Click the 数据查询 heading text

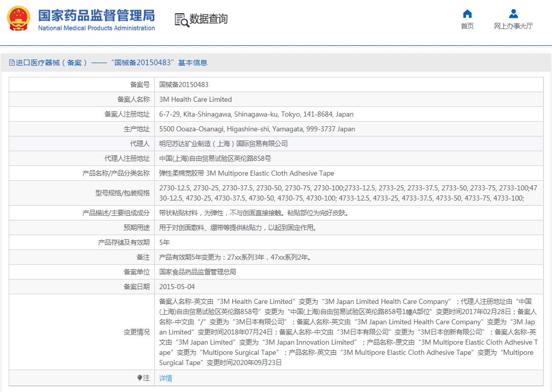(208, 19)
